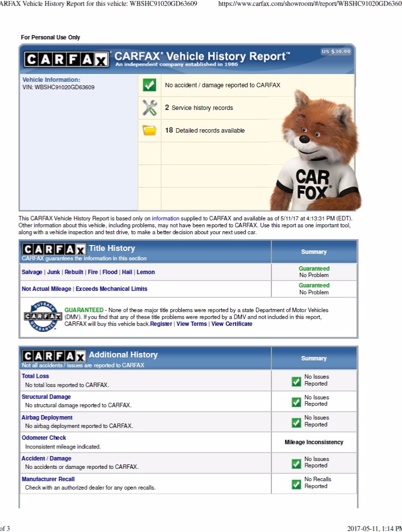
Task: Click 'No airbag deployment reported to CARFAX.' text
Action: click(79, 426)
